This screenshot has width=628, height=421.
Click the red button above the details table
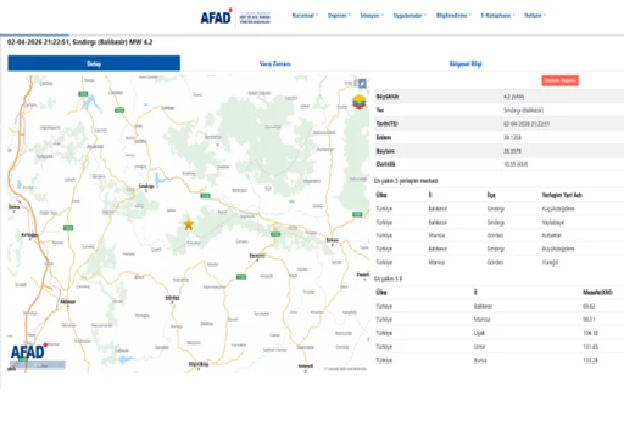[x=559, y=80]
